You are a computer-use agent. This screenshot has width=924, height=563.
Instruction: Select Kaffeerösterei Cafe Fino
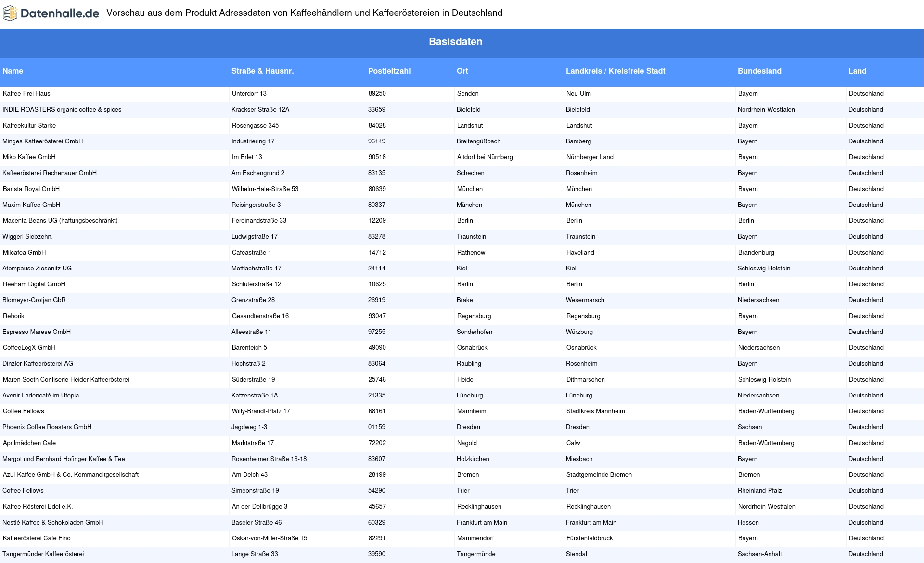pos(37,538)
